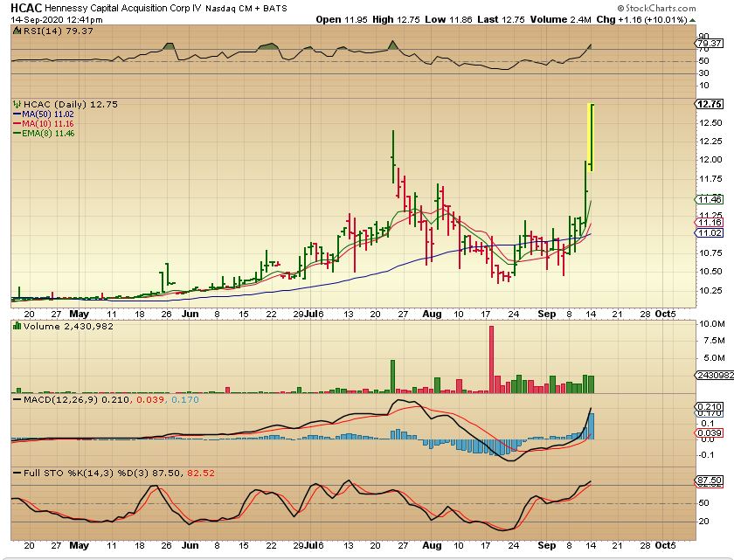The width and height of the screenshot is (734, 560).
Task: Click the 2430982 volume tag on the right
Action: 716,375
